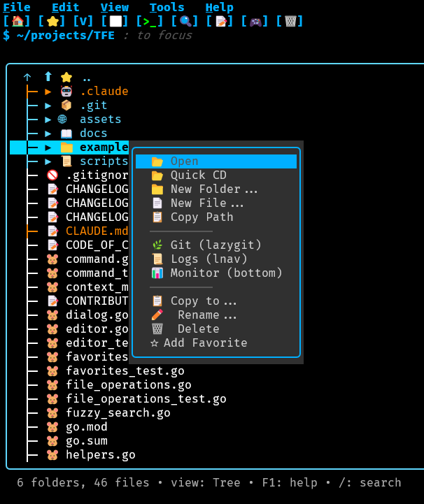The height and width of the screenshot is (504, 424).
Task: Click 'view: Tree' in the status bar
Action: (206, 482)
